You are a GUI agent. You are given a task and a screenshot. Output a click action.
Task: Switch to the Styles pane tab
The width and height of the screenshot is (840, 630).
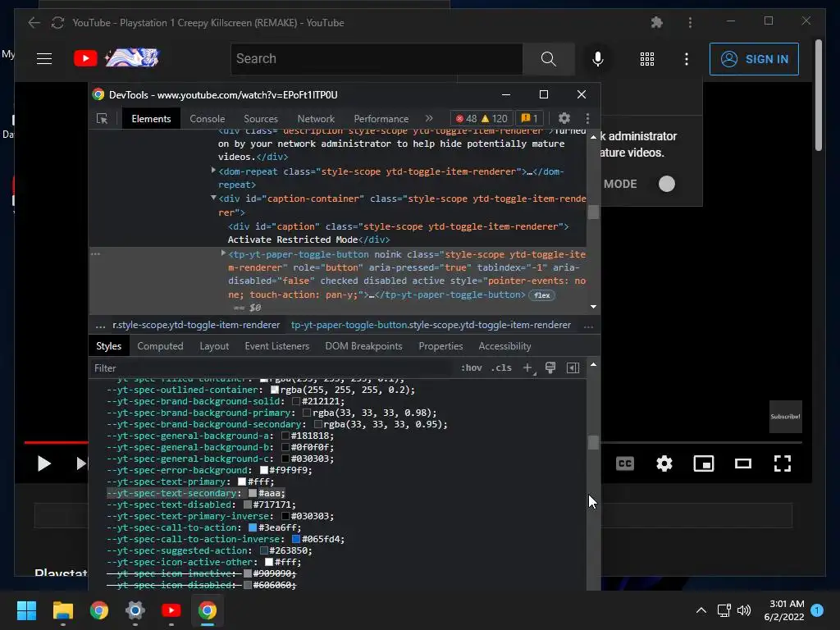109,346
